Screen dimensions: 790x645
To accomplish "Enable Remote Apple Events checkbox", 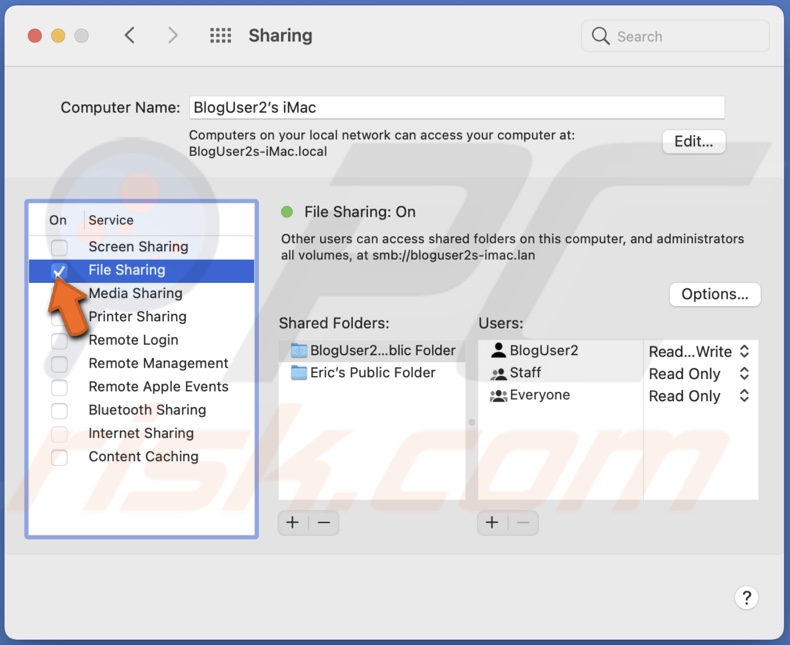I will 59,387.
